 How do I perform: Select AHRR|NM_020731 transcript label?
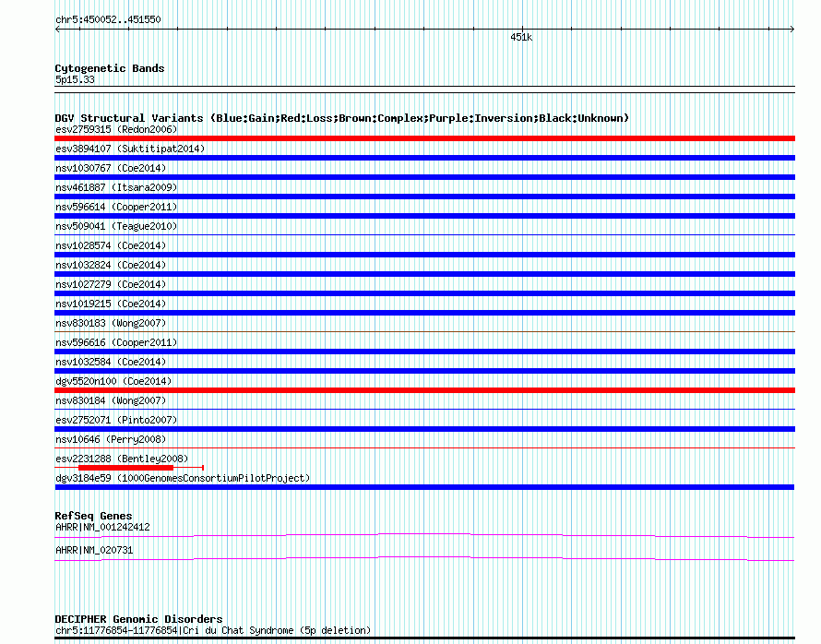pos(94,550)
